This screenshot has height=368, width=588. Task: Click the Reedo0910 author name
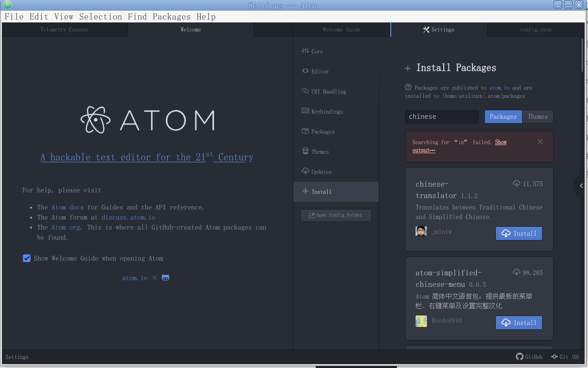(x=447, y=321)
